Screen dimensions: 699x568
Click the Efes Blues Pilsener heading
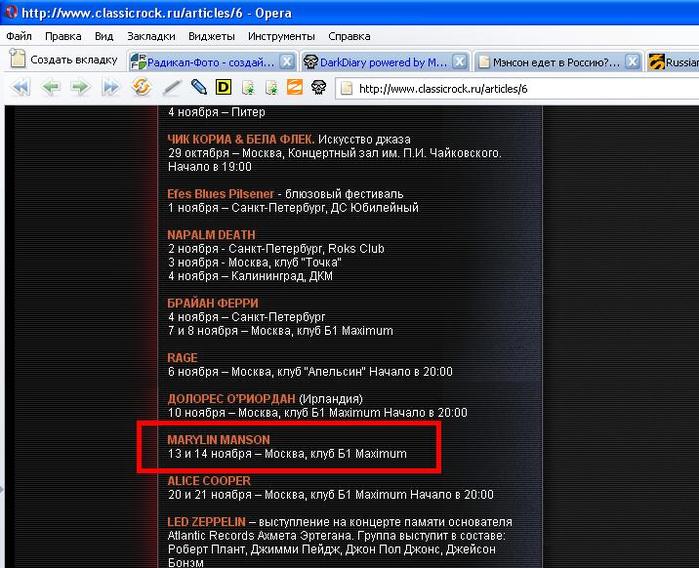click(x=220, y=194)
